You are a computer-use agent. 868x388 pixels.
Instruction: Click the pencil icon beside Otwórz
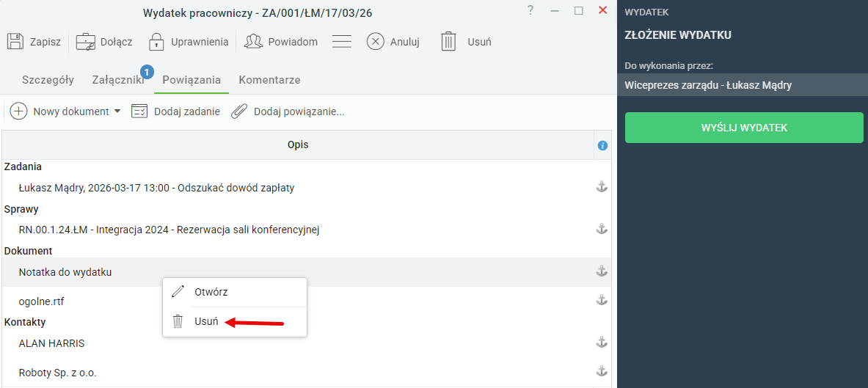(178, 292)
